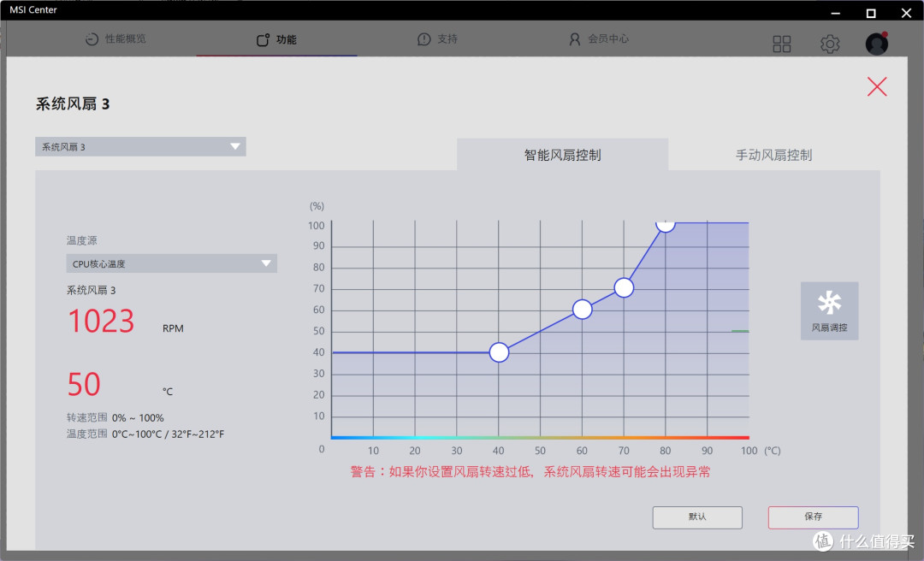Click the 风扇调控 fan tuning icon
Screen dimensions: 924x561
click(x=829, y=310)
